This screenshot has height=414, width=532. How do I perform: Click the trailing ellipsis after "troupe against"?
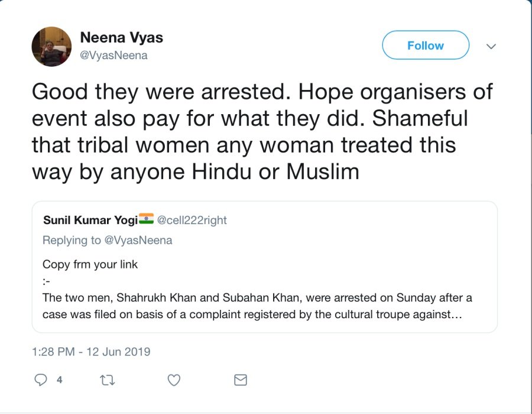pos(456,315)
